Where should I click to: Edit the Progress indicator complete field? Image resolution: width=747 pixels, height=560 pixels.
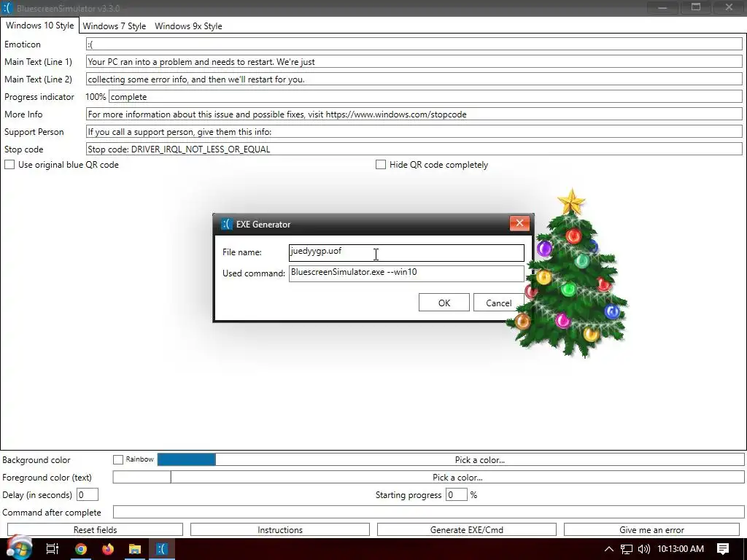tap(425, 97)
